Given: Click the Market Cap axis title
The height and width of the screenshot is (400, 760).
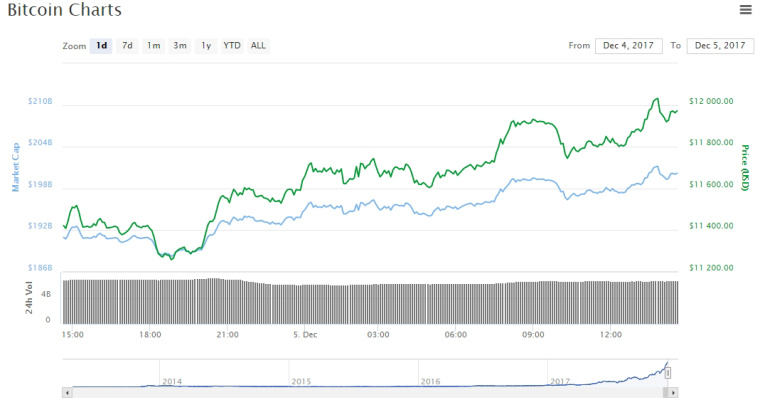Looking at the screenshot, I should (16, 167).
